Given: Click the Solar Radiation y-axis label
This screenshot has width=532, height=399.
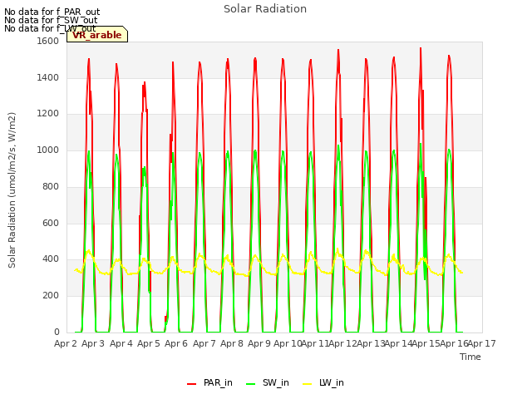Looking at the screenshot, I should (x=12, y=190).
